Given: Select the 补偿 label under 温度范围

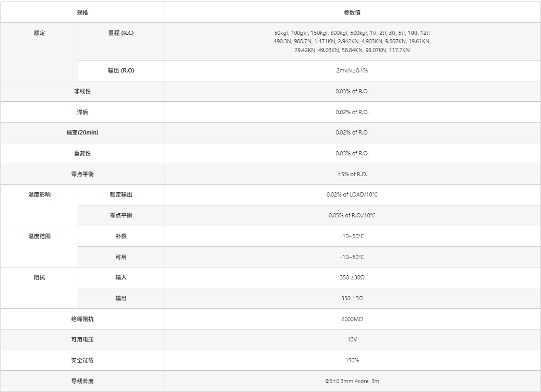Looking at the screenshot, I should (121, 236).
